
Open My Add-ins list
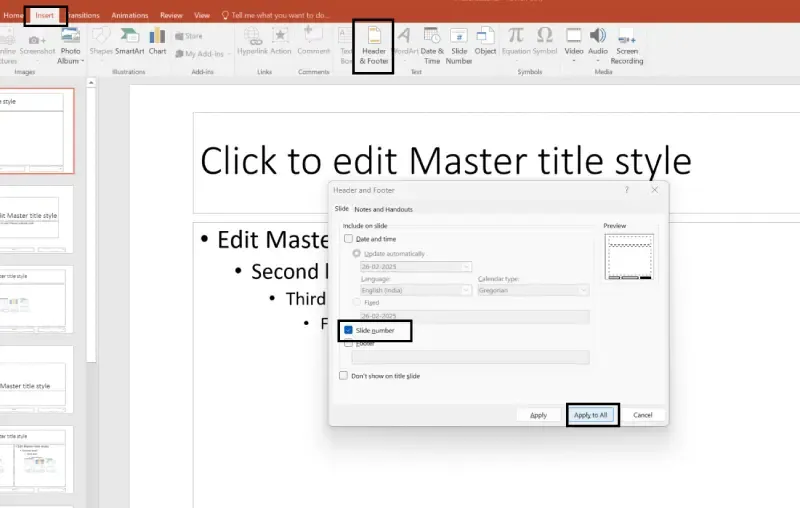tap(202, 54)
